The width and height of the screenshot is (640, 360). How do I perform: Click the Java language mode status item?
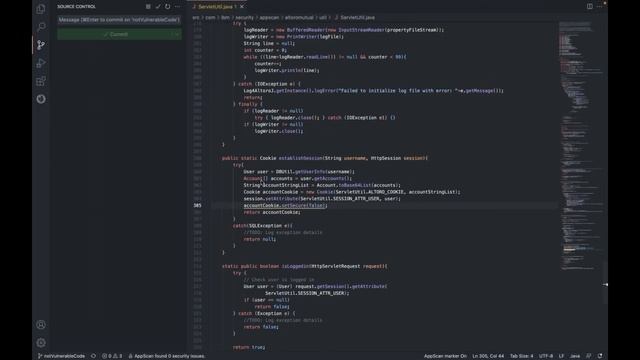(x=575, y=356)
